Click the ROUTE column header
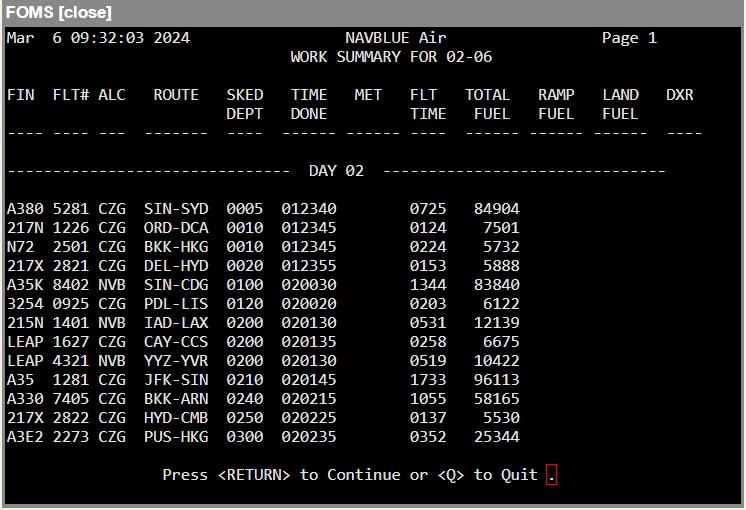Screen dimensions: 746x510 [x=176, y=95]
